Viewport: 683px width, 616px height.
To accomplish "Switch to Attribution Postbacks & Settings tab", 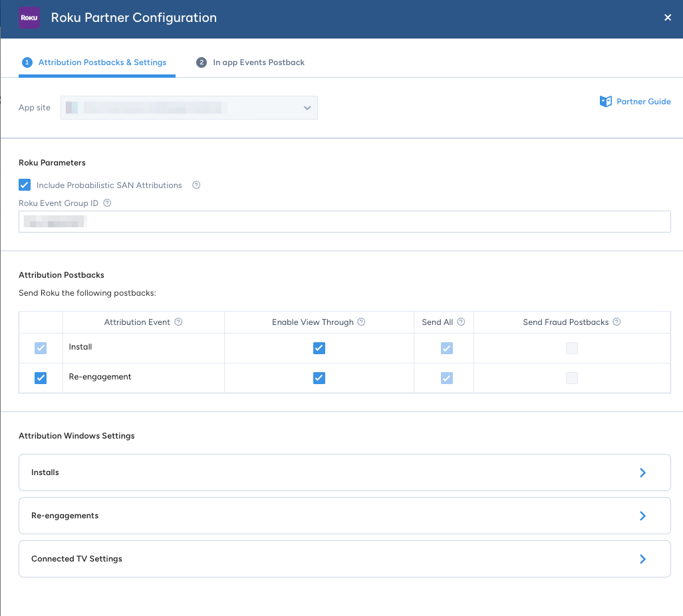I will (96, 62).
